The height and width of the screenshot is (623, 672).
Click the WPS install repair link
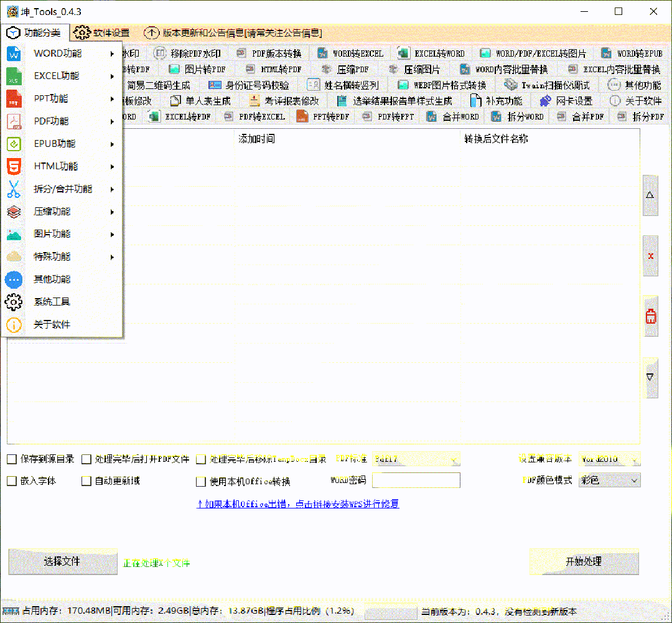pyautogui.click(x=298, y=504)
